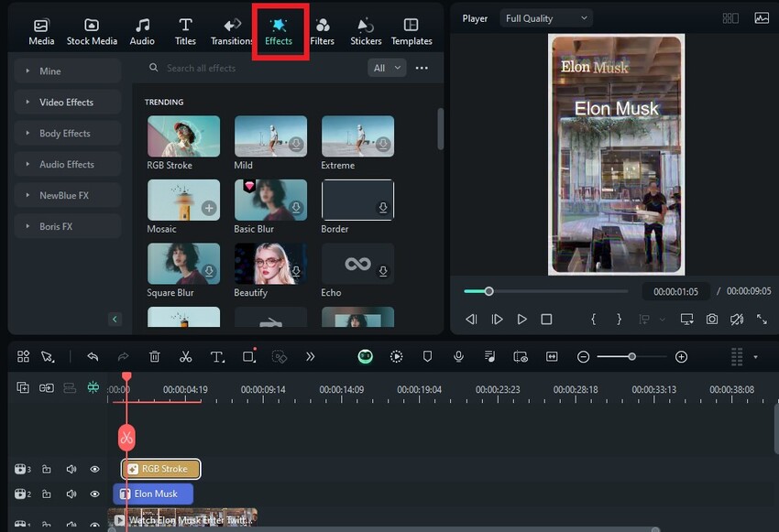
Task: Expand the Mine category
Action: (x=68, y=71)
